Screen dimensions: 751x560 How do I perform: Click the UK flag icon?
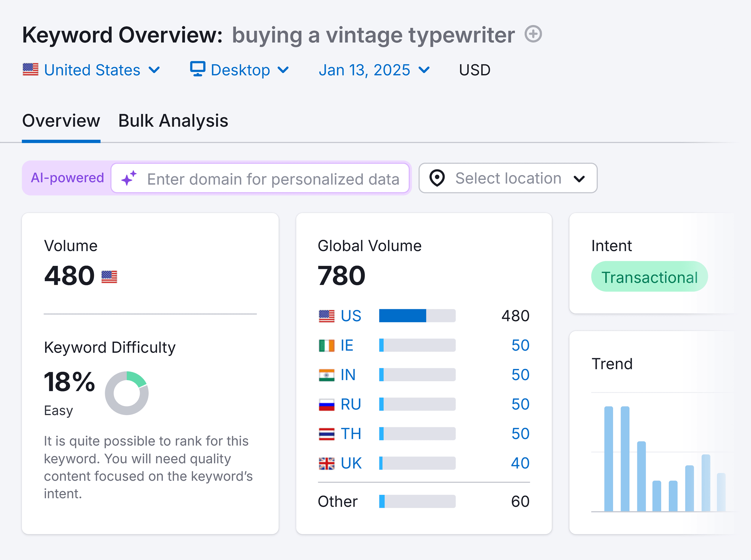[x=327, y=463]
